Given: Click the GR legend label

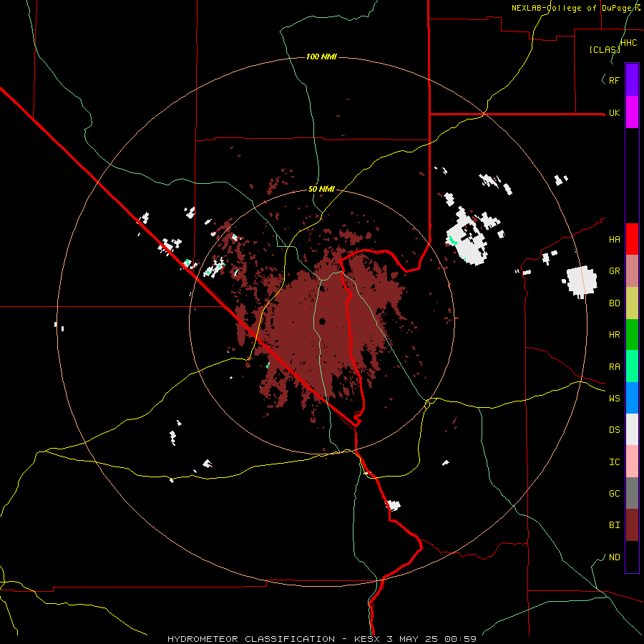Looking at the screenshot, I should (614, 271).
